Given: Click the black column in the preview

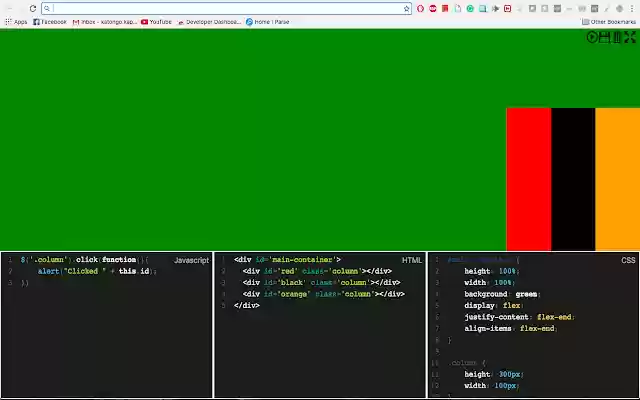Looking at the screenshot, I should (573, 179).
